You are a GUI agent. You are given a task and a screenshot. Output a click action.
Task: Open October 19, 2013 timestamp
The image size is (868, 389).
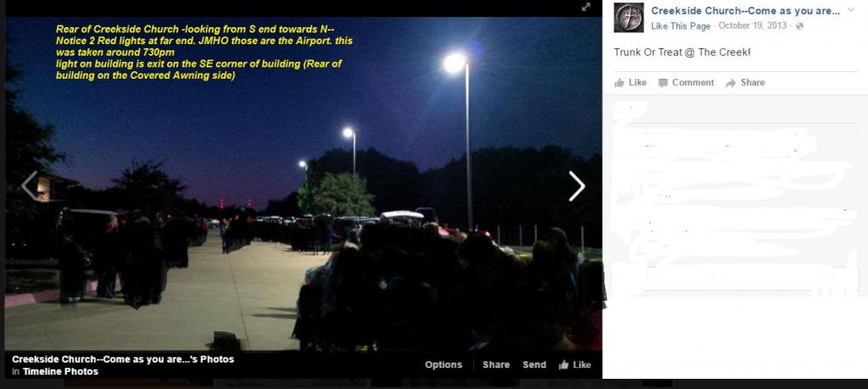[753, 26]
